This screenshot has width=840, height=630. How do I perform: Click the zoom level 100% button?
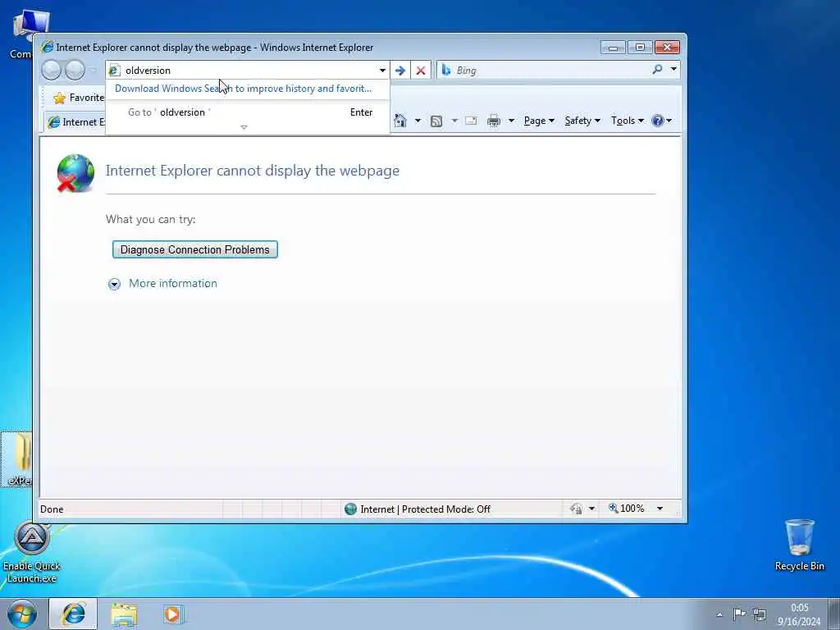[x=627, y=508]
